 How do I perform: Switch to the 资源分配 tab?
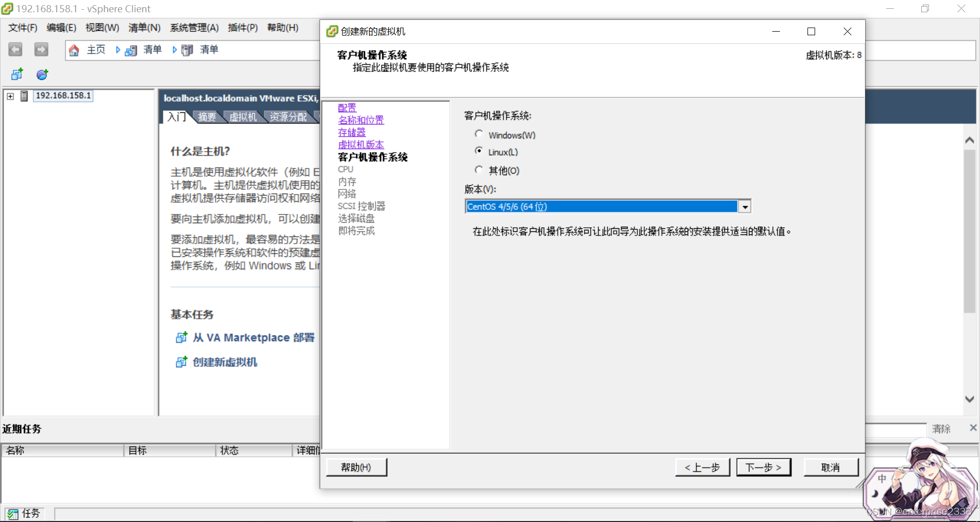pos(288,117)
